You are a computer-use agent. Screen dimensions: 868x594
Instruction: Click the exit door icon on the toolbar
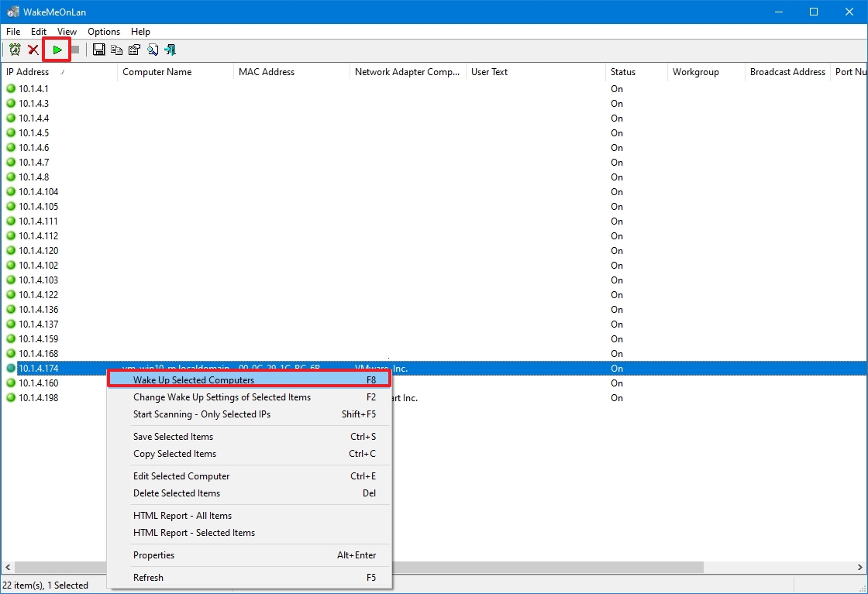[x=170, y=49]
